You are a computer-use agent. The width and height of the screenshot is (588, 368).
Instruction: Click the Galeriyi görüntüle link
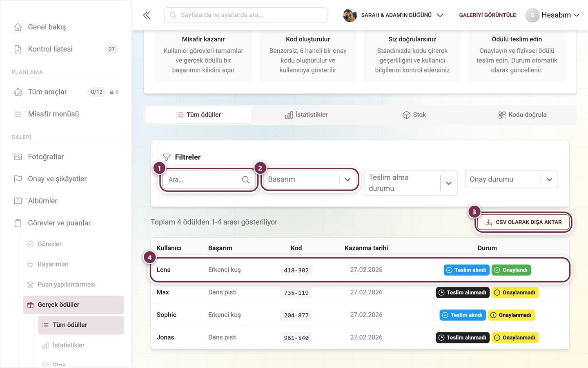point(488,15)
